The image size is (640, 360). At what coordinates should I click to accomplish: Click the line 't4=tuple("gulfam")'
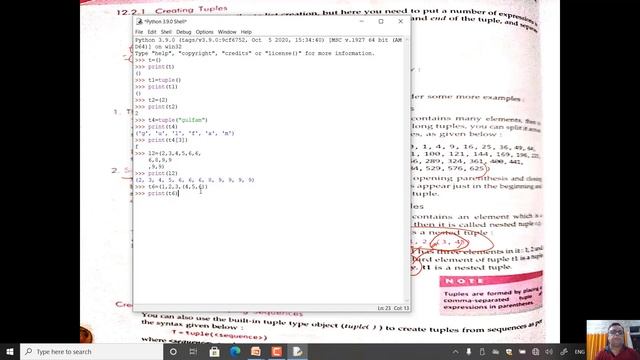[x=178, y=120]
